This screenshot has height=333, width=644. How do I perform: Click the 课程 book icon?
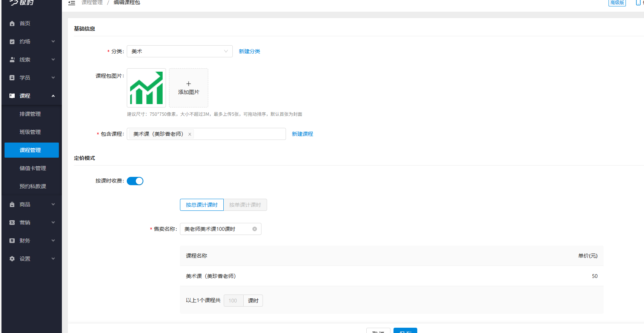12,96
